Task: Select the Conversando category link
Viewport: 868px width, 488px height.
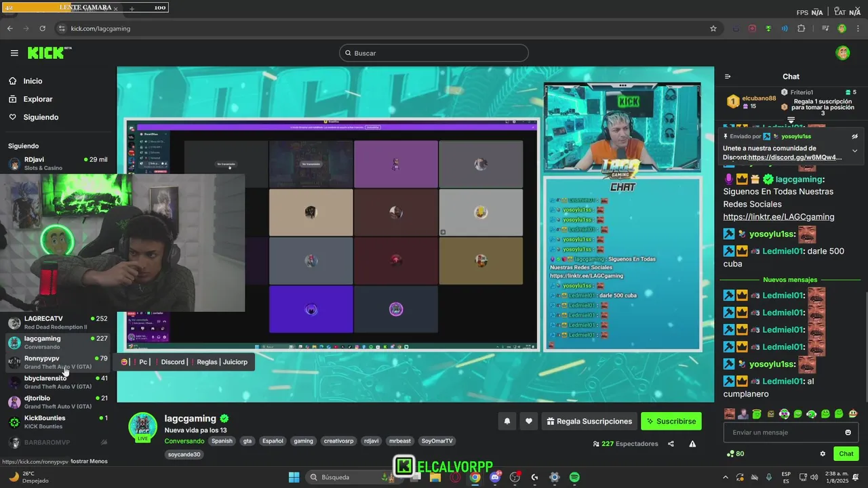Action: [x=184, y=441]
